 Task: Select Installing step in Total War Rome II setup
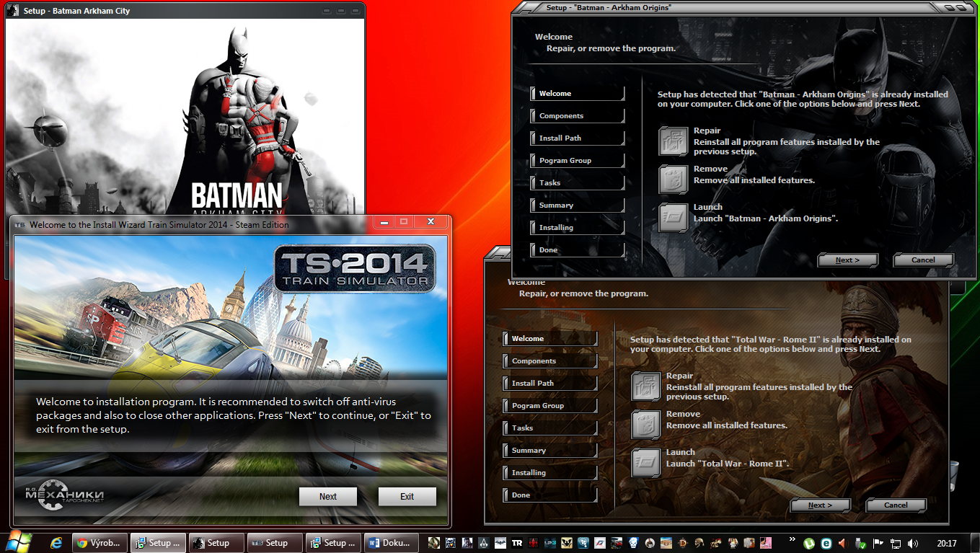(549, 473)
